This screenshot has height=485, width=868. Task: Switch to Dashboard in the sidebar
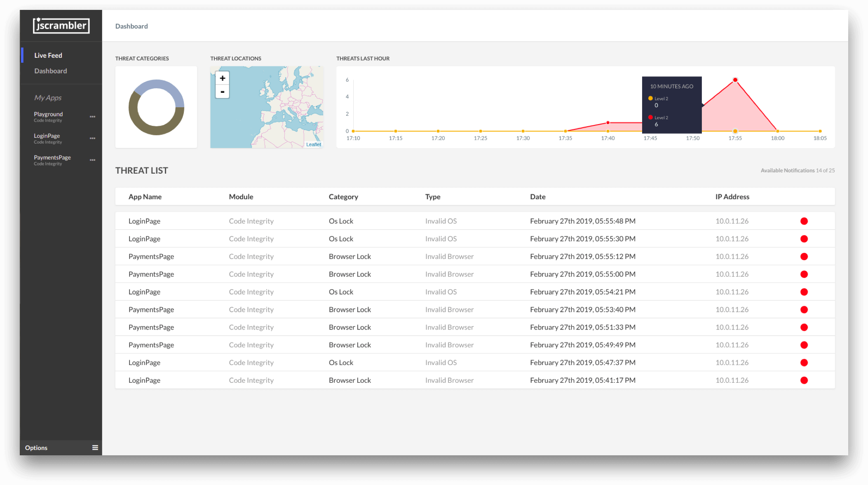click(50, 71)
